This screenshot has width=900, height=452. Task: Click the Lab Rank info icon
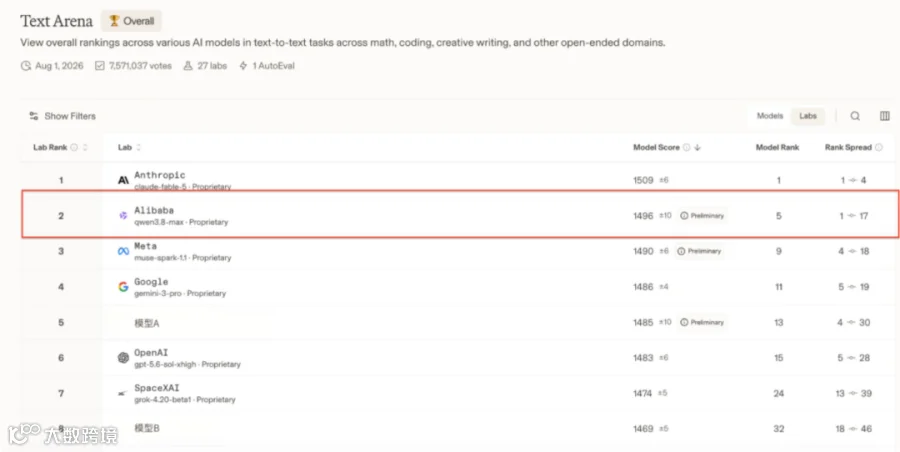pyautogui.click(x=74, y=148)
